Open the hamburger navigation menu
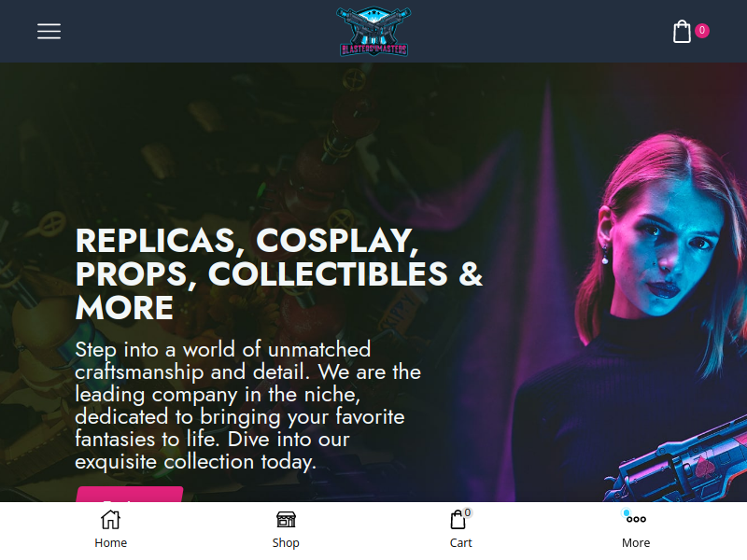Image resolution: width=747 pixels, height=560 pixels. pos(49,32)
